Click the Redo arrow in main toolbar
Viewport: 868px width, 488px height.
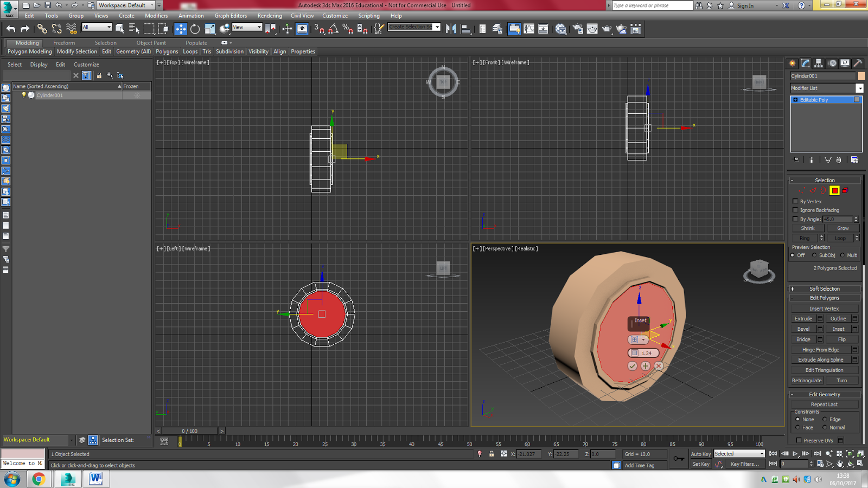pyautogui.click(x=25, y=29)
